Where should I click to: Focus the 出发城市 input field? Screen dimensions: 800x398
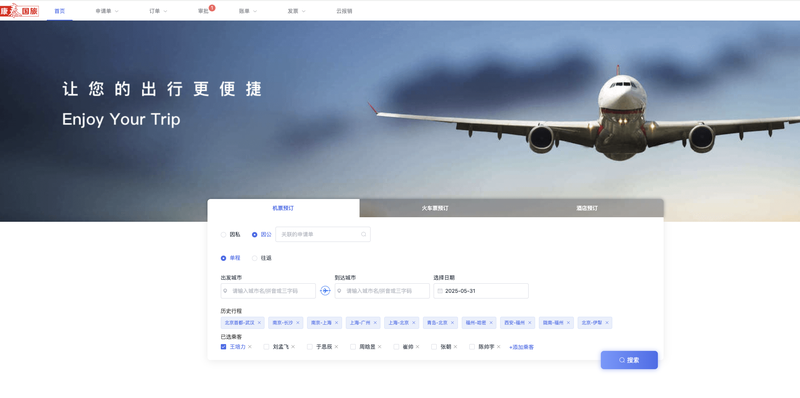268,291
